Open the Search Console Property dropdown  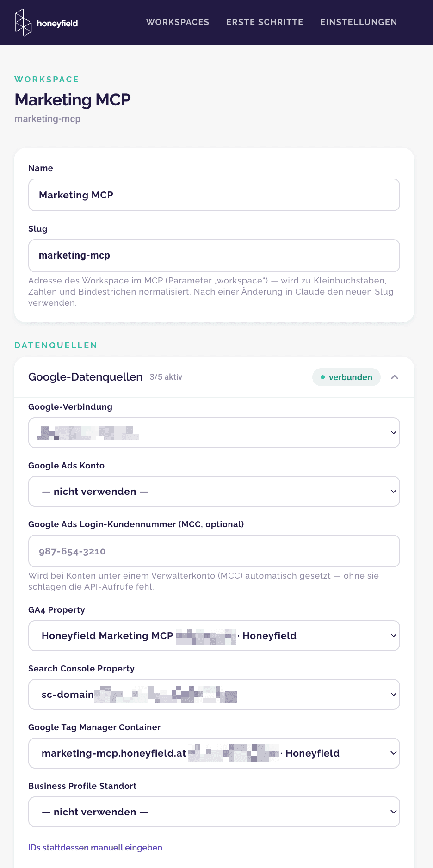pyautogui.click(x=214, y=695)
